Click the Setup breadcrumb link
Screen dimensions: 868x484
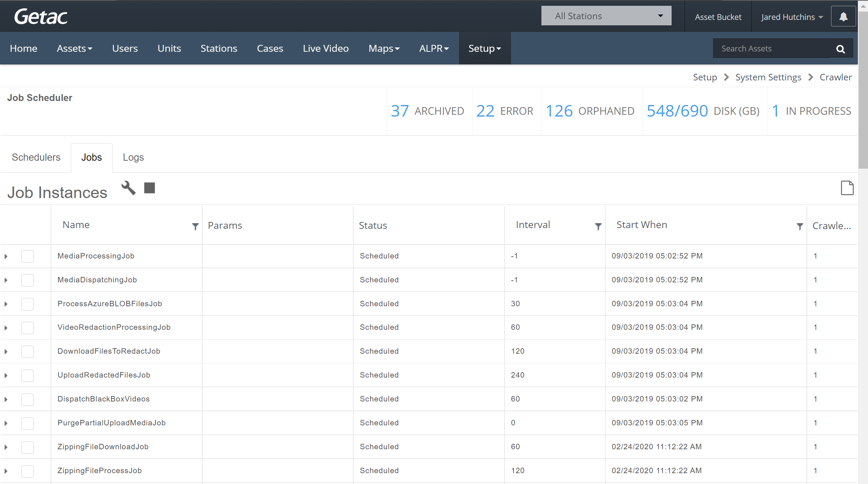(x=705, y=77)
